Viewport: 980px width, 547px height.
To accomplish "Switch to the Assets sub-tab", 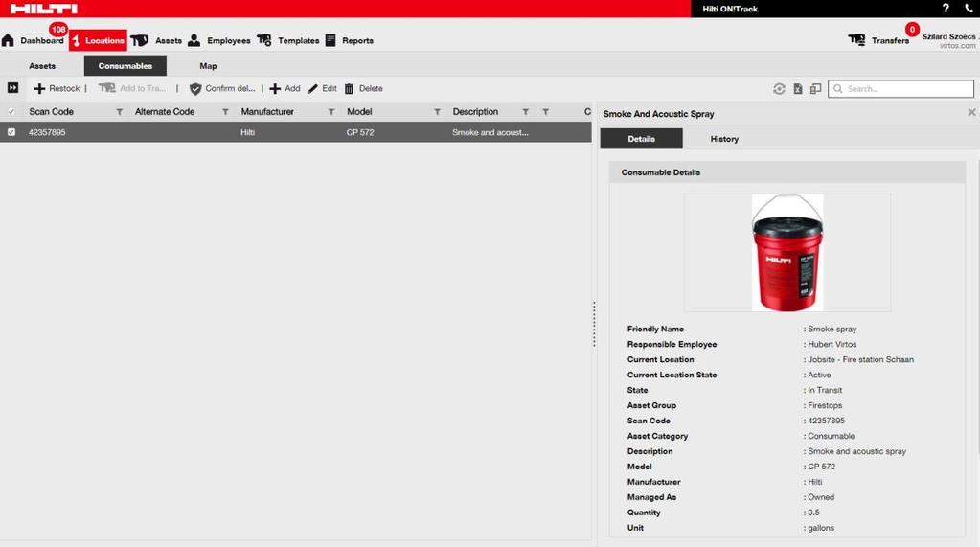I will [x=42, y=66].
